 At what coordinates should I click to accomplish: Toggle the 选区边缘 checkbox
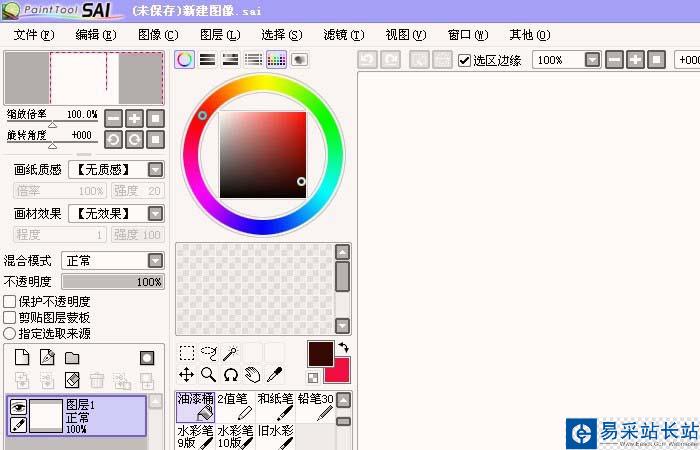465,60
